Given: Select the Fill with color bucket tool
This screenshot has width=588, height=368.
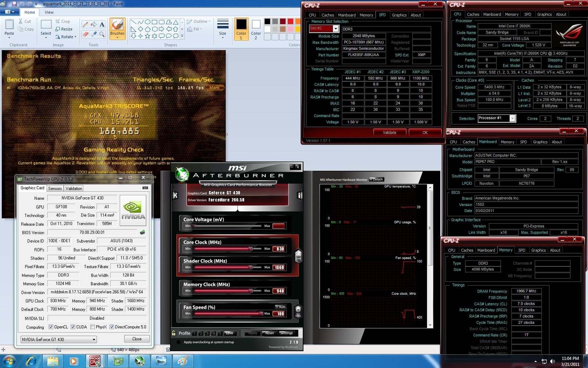Looking at the screenshot, I should (x=94, y=24).
